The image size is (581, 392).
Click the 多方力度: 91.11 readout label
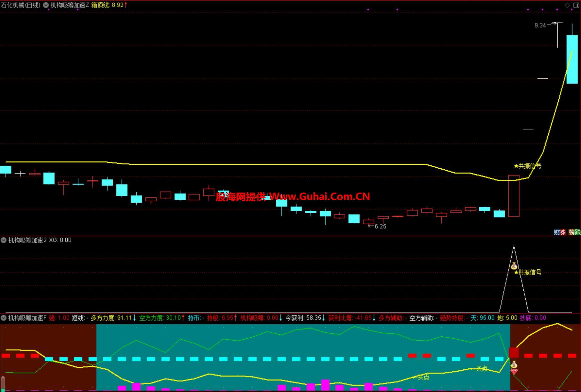pyautogui.click(x=113, y=318)
